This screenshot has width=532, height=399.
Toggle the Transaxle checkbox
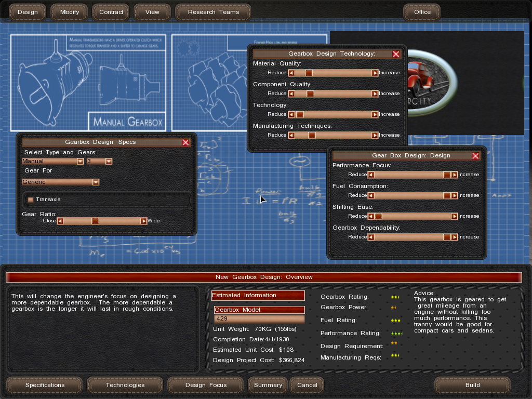coord(31,199)
